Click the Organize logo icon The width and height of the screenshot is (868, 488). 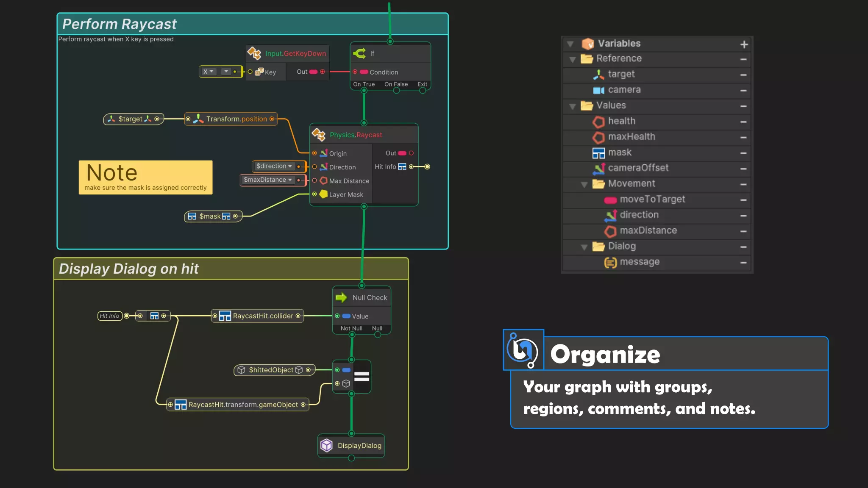pyautogui.click(x=523, y=350)
